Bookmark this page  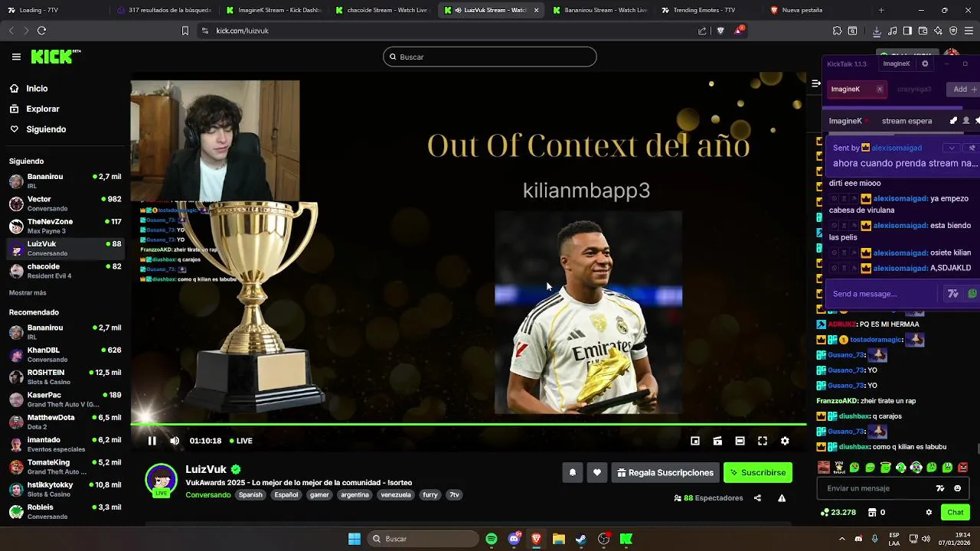point(185,31)
